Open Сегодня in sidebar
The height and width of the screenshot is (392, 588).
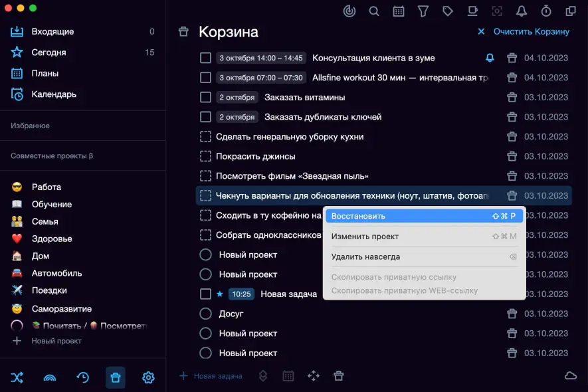[x=82, y=52]
